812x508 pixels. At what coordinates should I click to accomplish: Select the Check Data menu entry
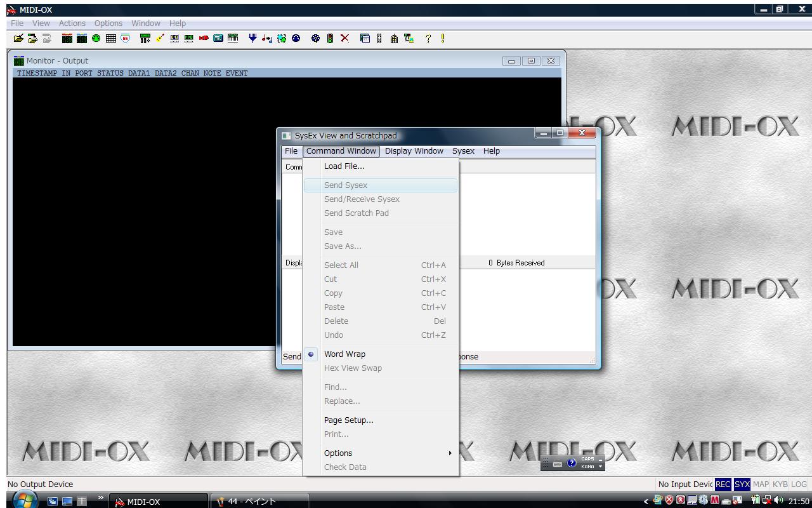381,467
